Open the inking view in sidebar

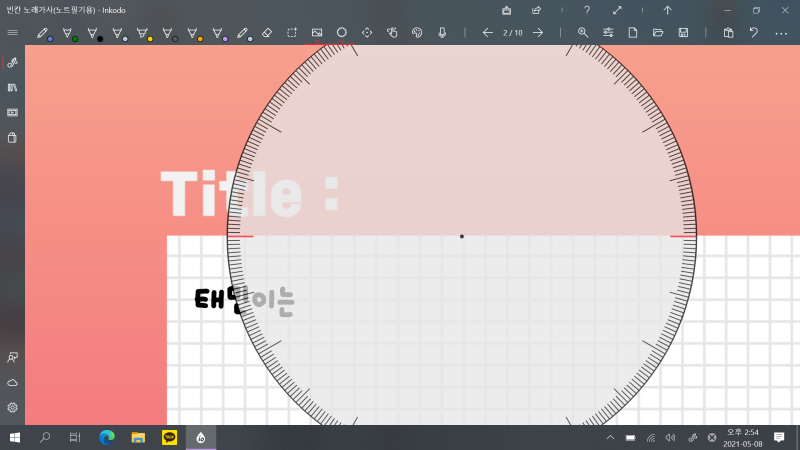coord(12,63)
